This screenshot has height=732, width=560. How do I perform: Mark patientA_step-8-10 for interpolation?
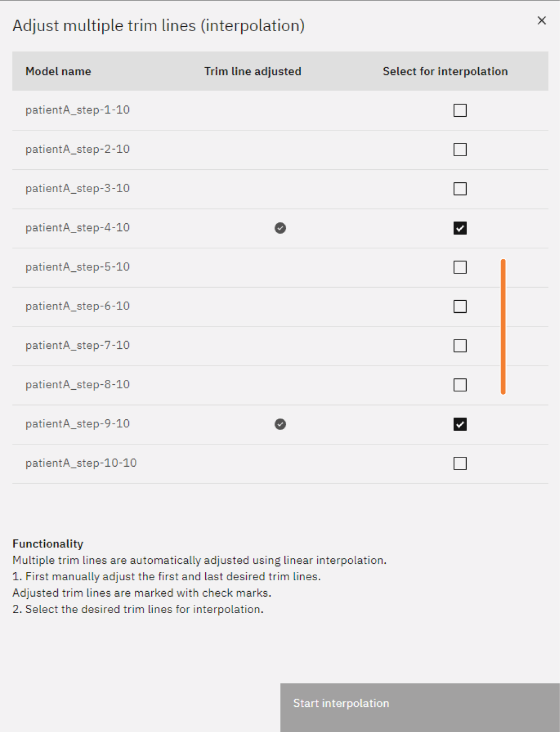click(x=460, y=385)
